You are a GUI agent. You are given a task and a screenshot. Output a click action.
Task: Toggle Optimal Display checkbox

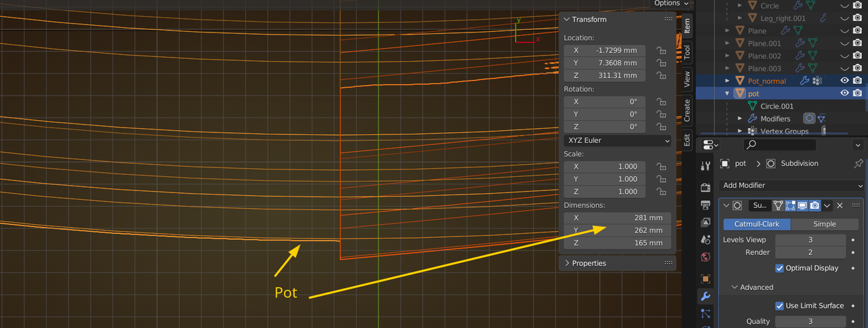(x=779, y=268)
